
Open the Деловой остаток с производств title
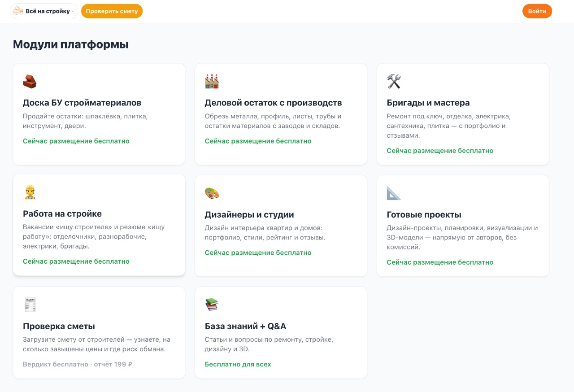[x=274, y=103]
